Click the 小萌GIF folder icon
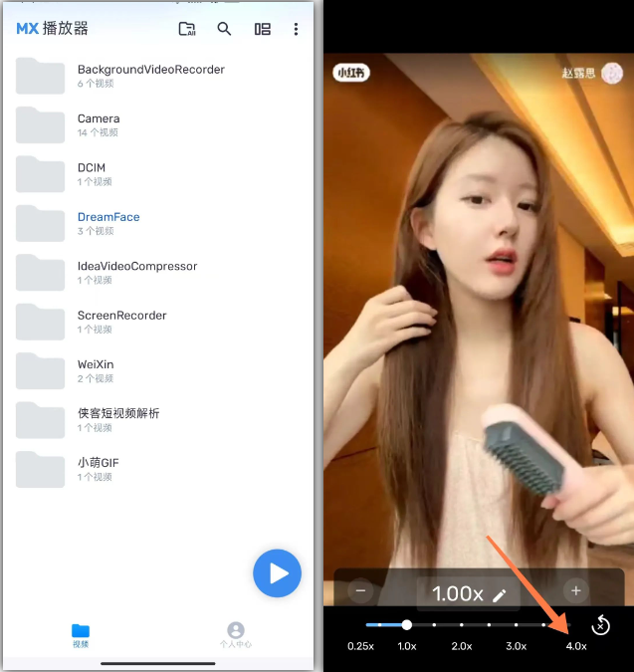Image resolution: width=634 pixels, height=672 pixels. tap(40, 469)
